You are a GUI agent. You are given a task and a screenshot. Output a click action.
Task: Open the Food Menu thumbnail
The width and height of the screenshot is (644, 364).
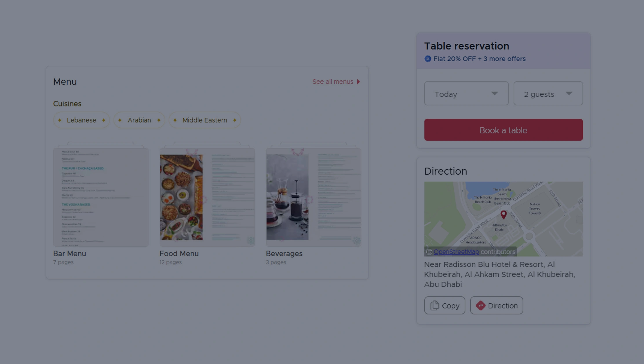(207, 197)
